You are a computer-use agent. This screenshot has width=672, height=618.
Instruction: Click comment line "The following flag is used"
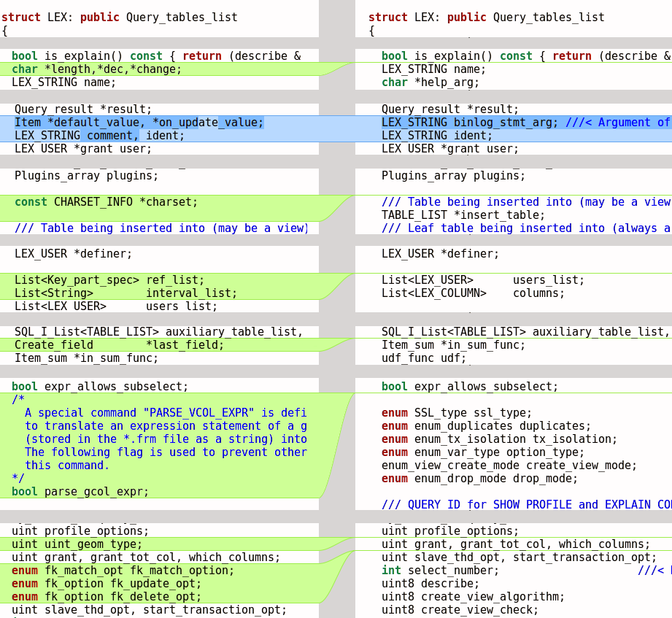coord(166,452)
